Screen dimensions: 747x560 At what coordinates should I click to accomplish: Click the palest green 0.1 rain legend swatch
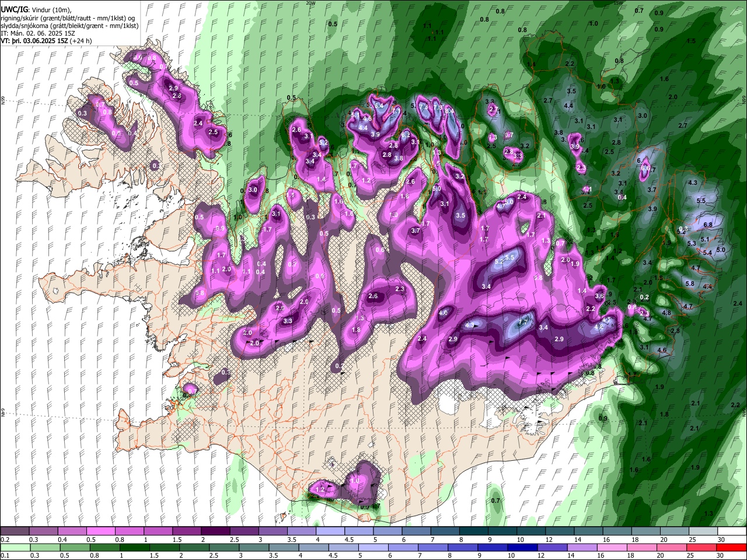(15, 547)
